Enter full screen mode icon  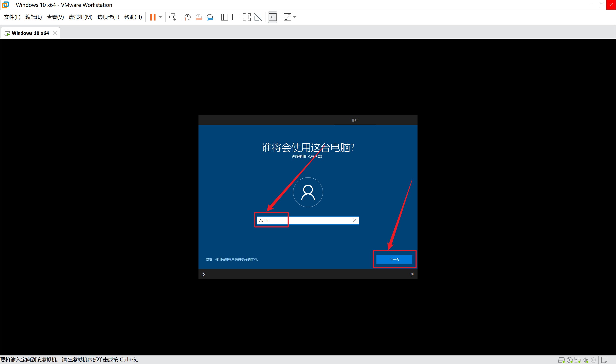point(246,17)
